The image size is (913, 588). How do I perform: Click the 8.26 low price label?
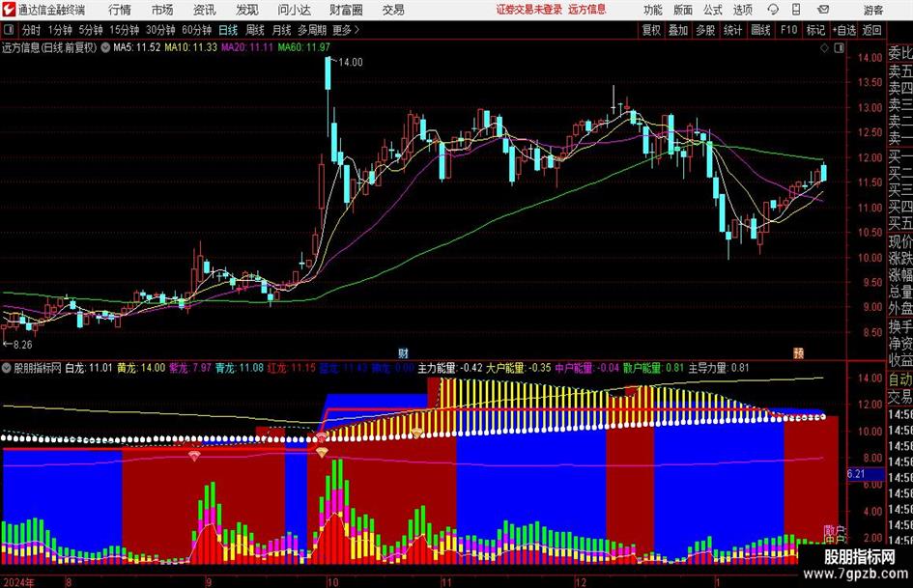(22, 345)
